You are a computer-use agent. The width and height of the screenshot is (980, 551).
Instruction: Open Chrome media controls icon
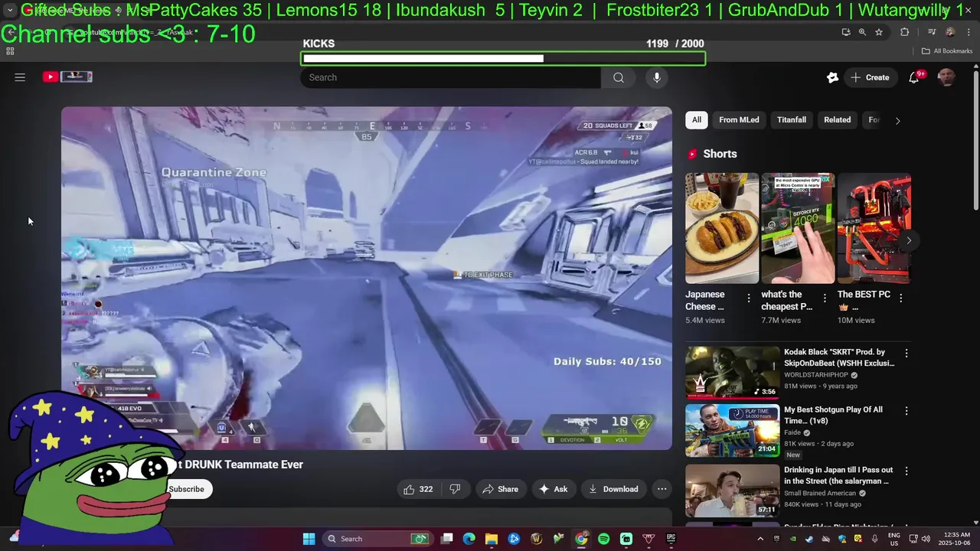click(x=932, y=32)
